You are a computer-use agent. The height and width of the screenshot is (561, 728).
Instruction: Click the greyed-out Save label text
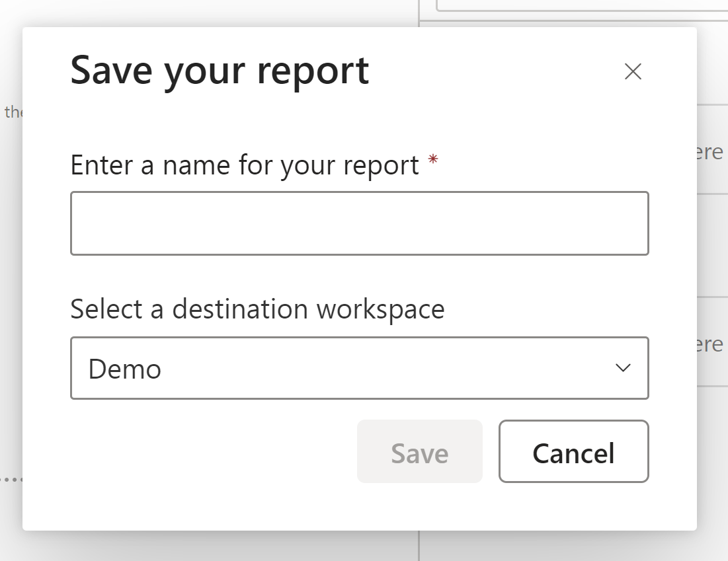pos(419,453)
